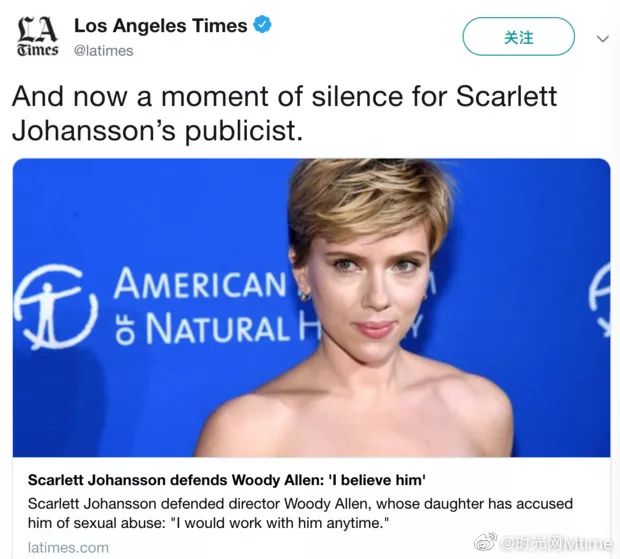The height and width of the screenshot is (559, 620).
Task: Expand the tweet options chevron
Action: pos(602,38)
